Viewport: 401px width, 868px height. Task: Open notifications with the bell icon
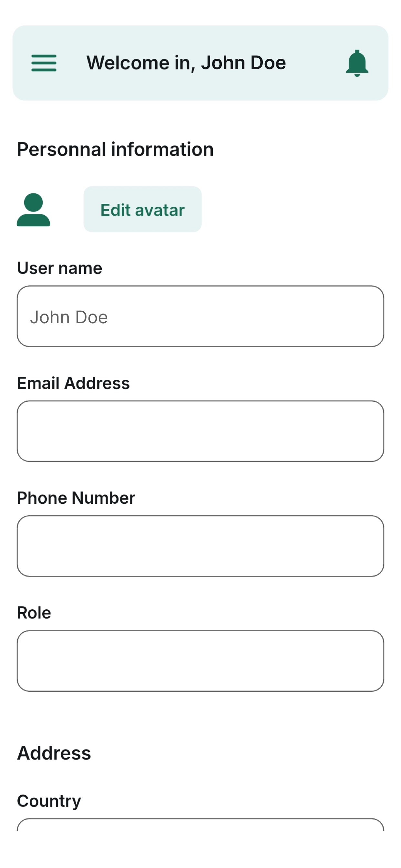pos(357,63)
